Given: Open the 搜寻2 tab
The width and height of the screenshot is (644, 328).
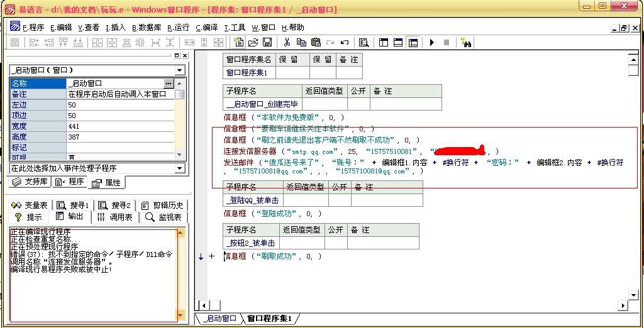Looking at the screenshot, I should (115, 205).
